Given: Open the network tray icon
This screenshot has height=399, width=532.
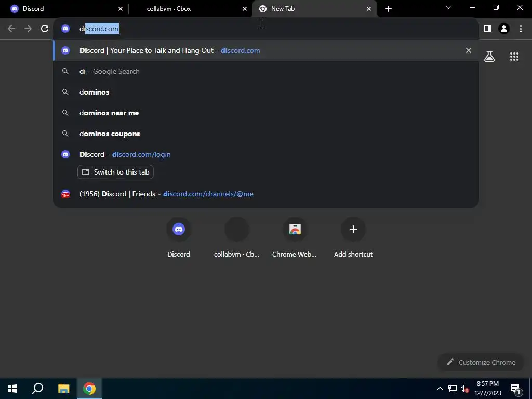Looking at the screenshot, I should [x=453, y=389].
